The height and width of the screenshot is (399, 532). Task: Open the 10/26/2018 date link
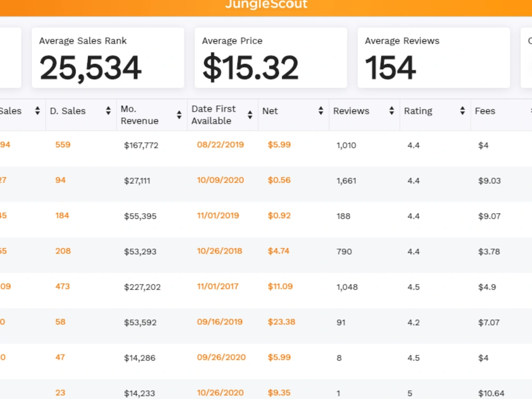point(220,251)
